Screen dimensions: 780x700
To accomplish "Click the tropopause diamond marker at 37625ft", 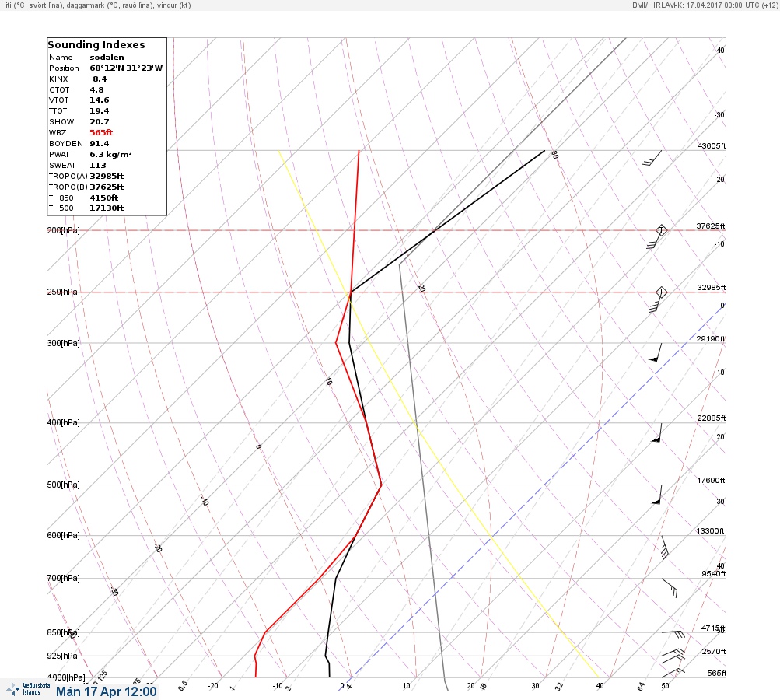I will (661, 230).
